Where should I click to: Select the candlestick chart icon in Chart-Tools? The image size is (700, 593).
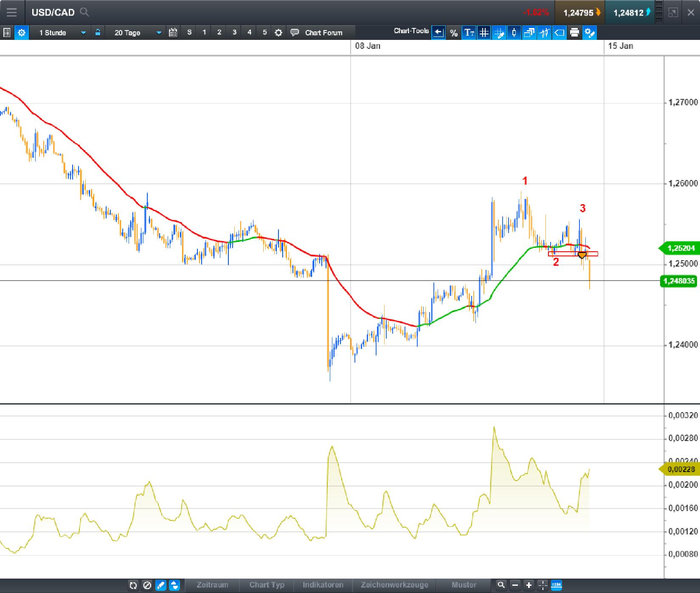(x=514, y=32)
